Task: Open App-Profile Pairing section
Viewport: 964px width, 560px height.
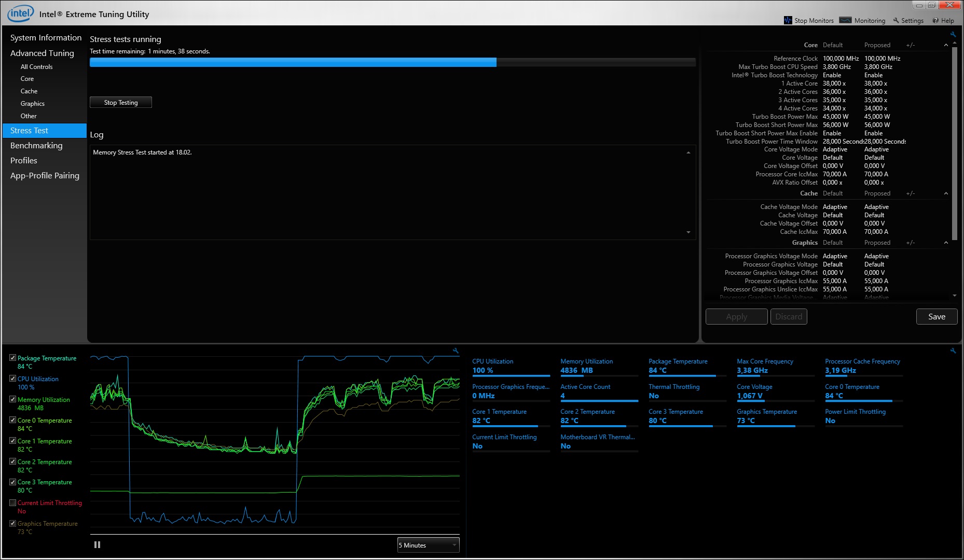Action: 45,176
